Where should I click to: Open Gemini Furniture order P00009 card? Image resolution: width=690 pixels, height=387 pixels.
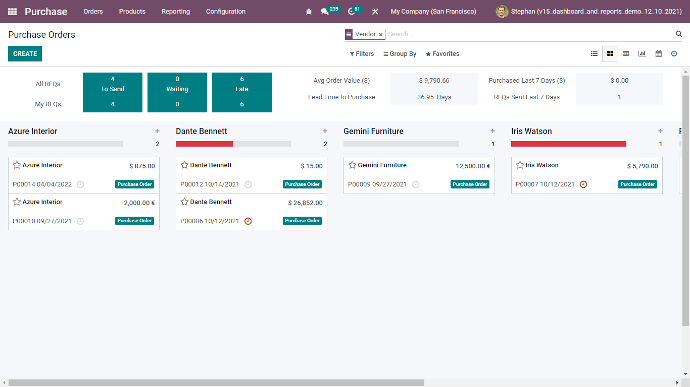point(419,175)
